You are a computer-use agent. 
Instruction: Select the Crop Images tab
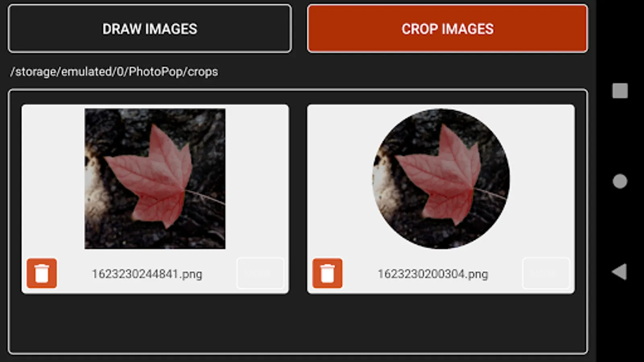tap(447, 29)
